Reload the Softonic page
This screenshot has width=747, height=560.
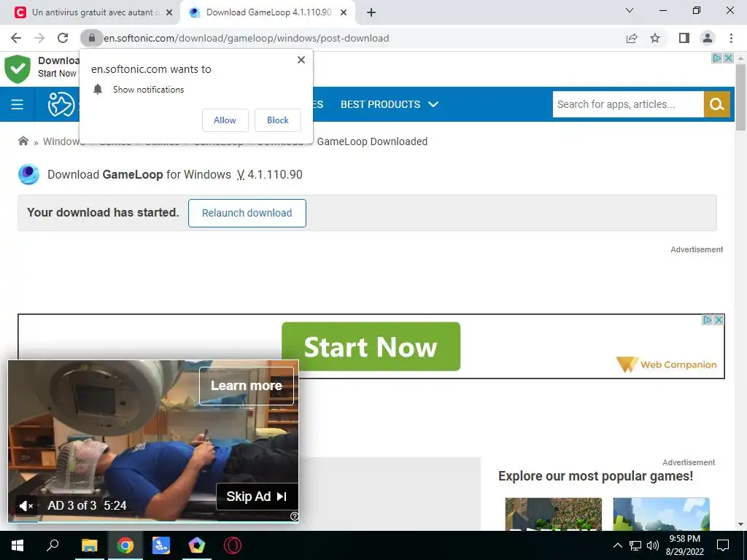click(x=63, y=38)
